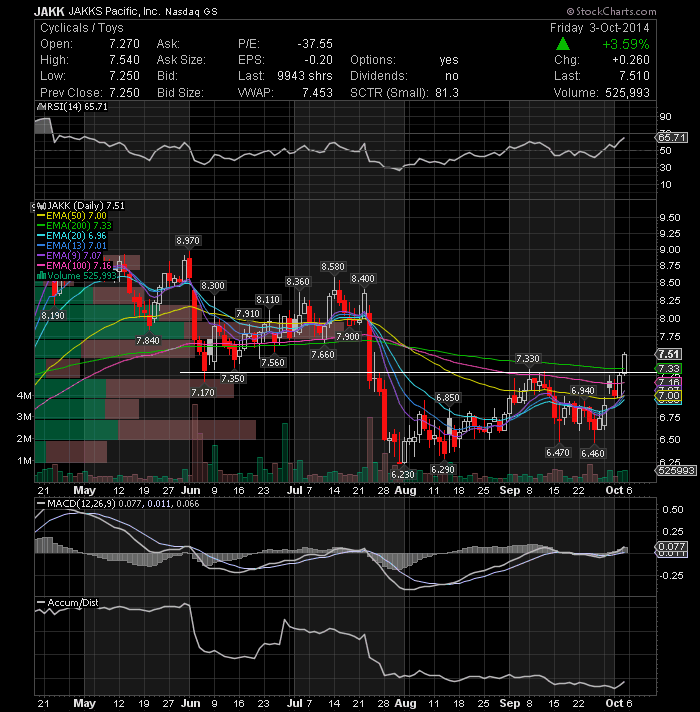The height and width of the screenshot is (712, 700).
Task: Click the 0.077 MACD tag on right axis
Action: click(672, 546)
